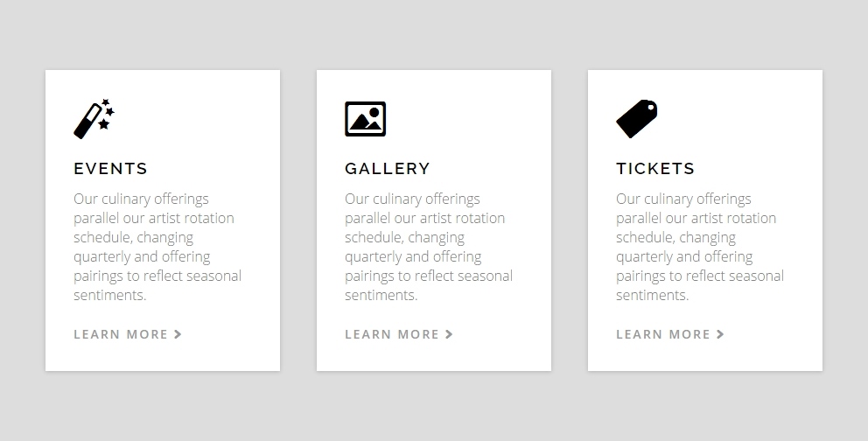Click the EVENTS heading

111,168
